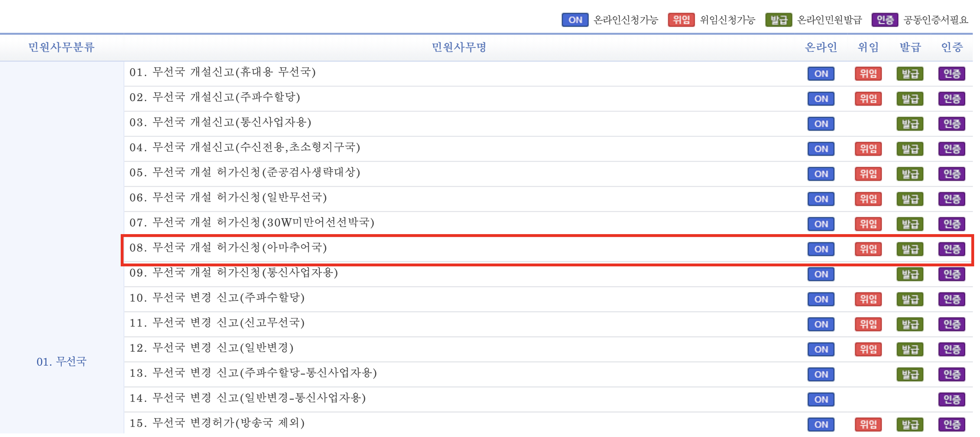This screenshot has width=980, height=437.
Task: Open 01. 무선국 개설신고(휴대용 무선국)
Action: pos(223,72)
